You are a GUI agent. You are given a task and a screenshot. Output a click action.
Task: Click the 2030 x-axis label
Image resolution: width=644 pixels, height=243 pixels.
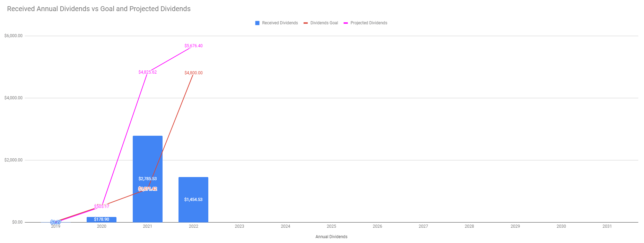click(561, 226)
